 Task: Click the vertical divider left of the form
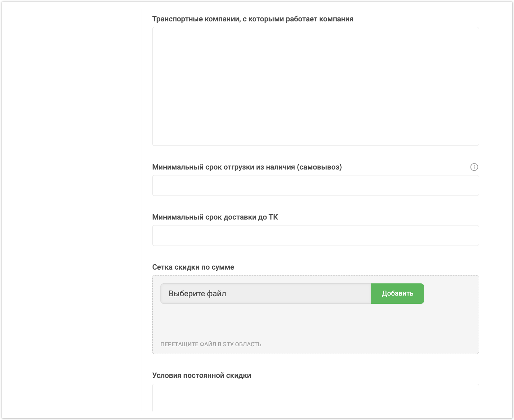point(141,211)
